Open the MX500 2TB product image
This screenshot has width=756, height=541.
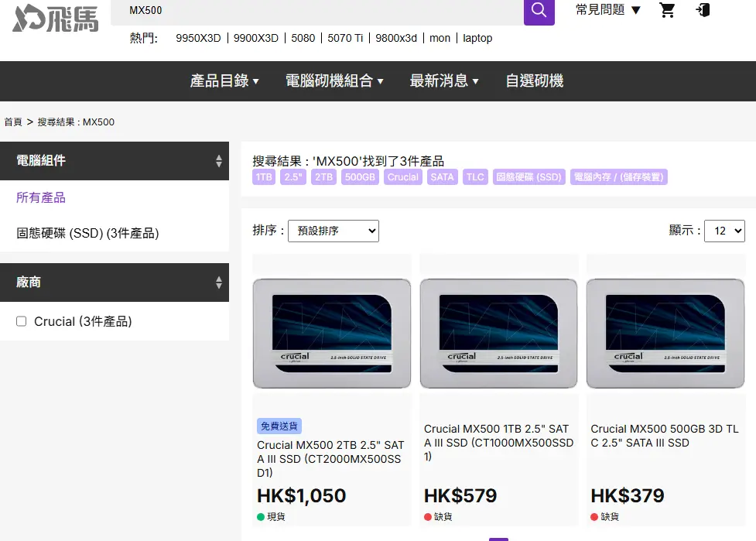(332, 333)
